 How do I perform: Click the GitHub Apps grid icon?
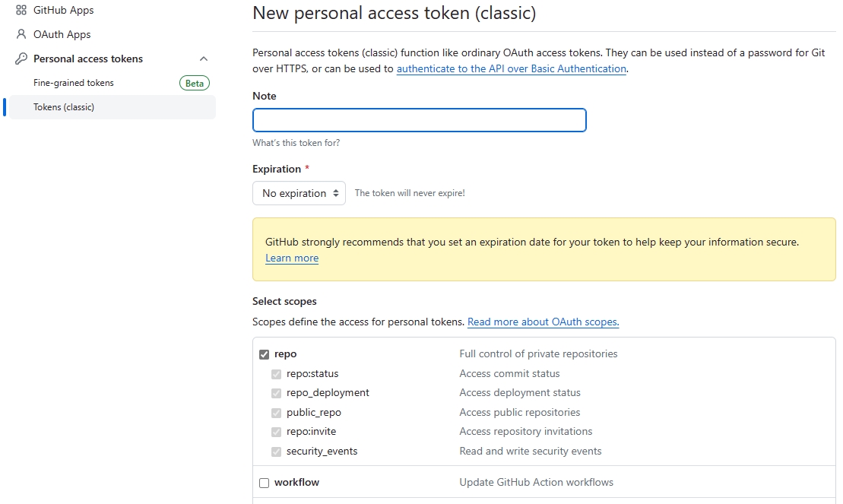[21, 10]
